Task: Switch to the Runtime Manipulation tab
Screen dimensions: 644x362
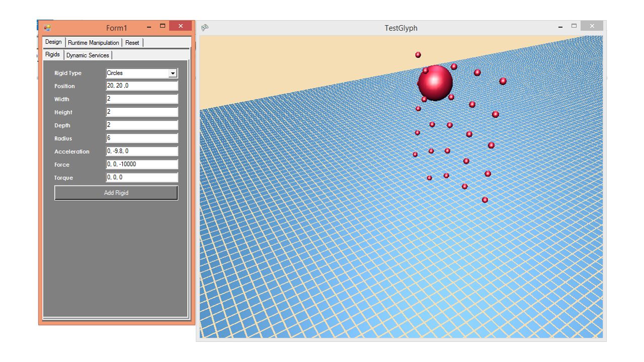Action: 94,42
